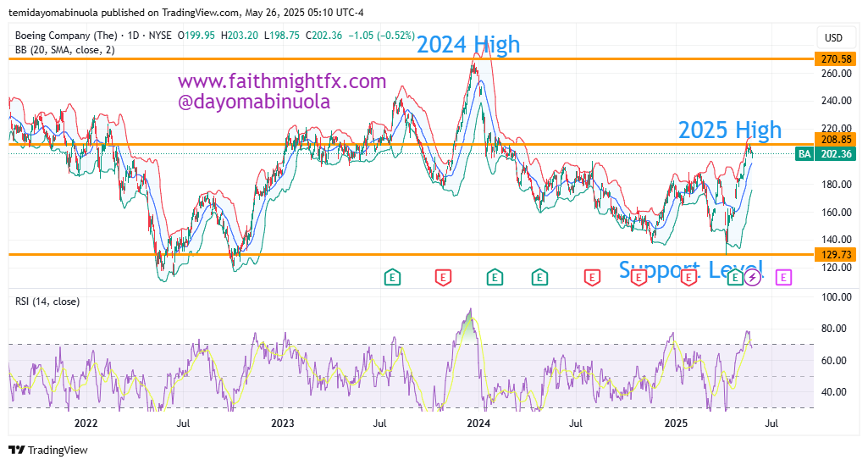
Task: Select the 270.58 orange price label
Action: [836, 59]
